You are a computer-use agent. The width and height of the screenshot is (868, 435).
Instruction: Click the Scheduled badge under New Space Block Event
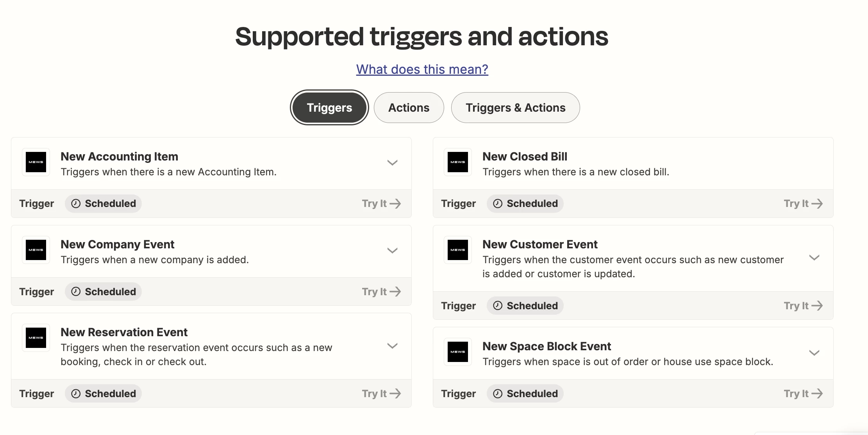coord(525,394)
